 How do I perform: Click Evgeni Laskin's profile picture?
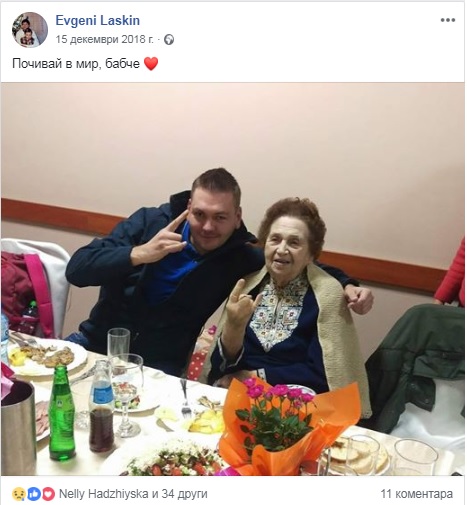[30, 30]
